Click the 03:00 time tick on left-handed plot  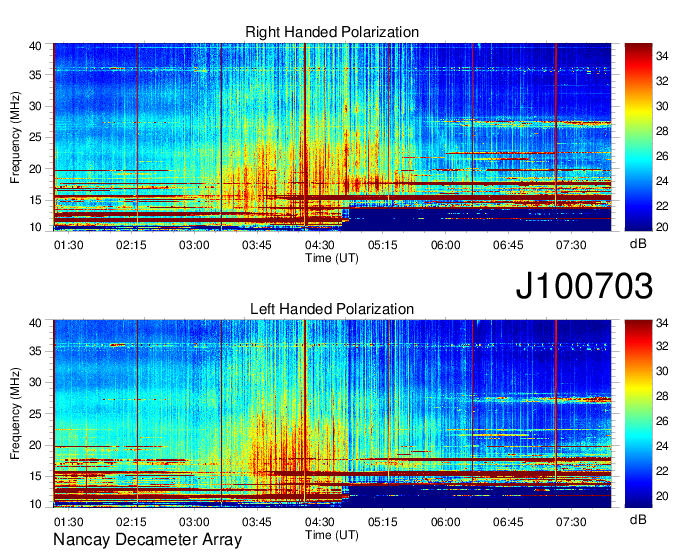tap(194, 522)
